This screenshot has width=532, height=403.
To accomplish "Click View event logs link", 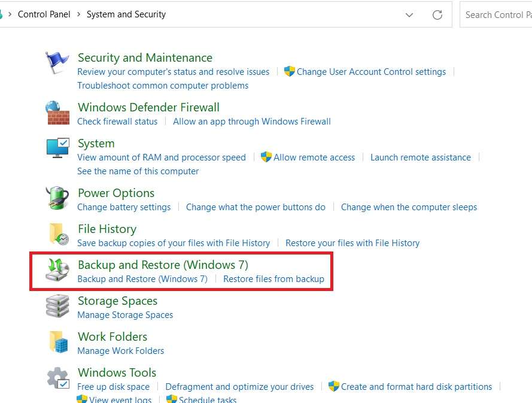I will coord(120,399).
